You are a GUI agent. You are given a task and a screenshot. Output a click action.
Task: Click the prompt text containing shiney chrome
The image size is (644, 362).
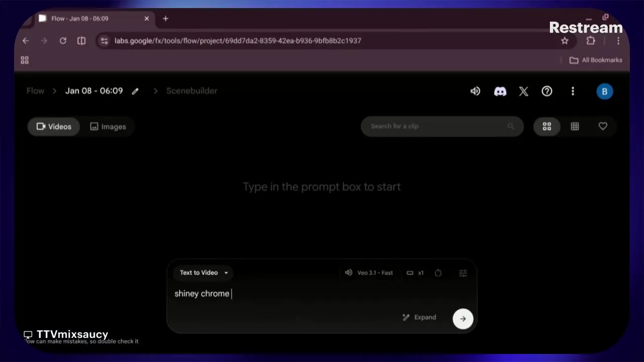pos(202,294)
